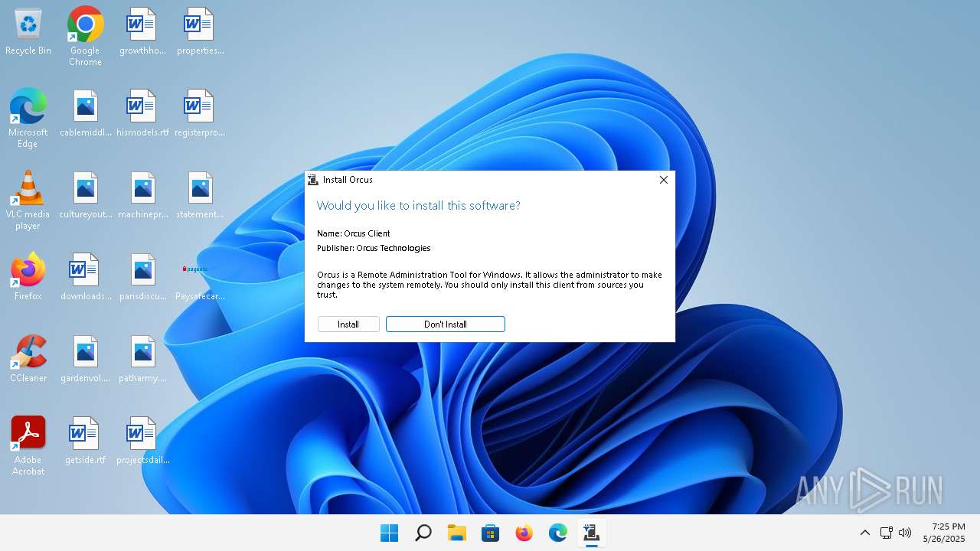Viewport: 980px width, 551px height.
Task: Click 'Would you like to install this software?' heading
Action: 419,205
